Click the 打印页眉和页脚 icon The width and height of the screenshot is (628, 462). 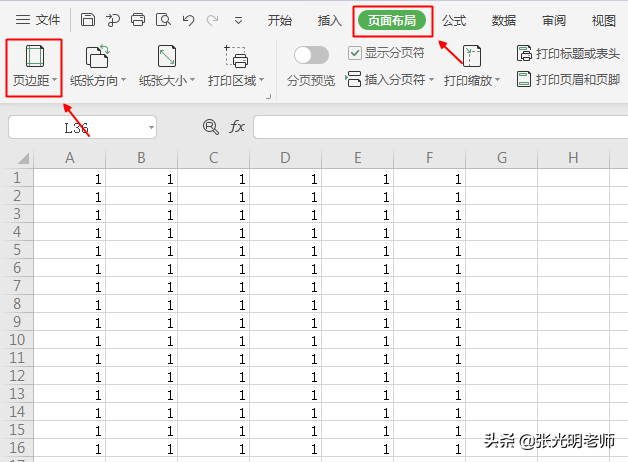[524, 79]
